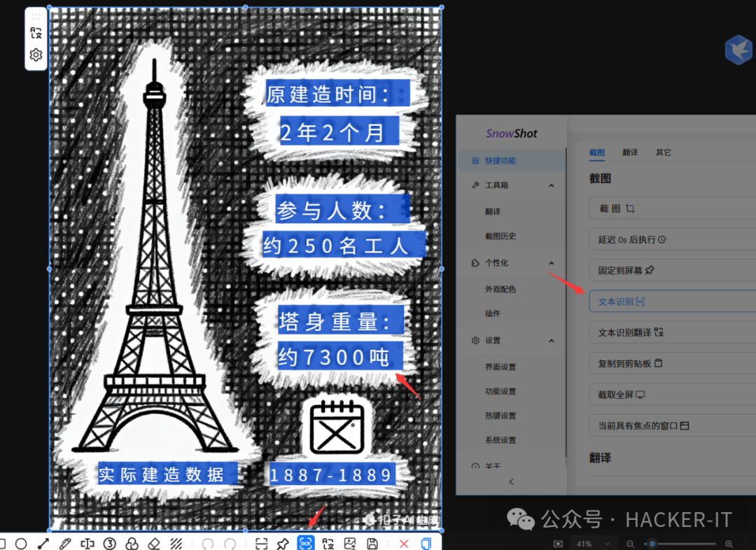Select the ellipse drawing tool
The width and height of the screenshot is (756, 550).
pos(22,544)
